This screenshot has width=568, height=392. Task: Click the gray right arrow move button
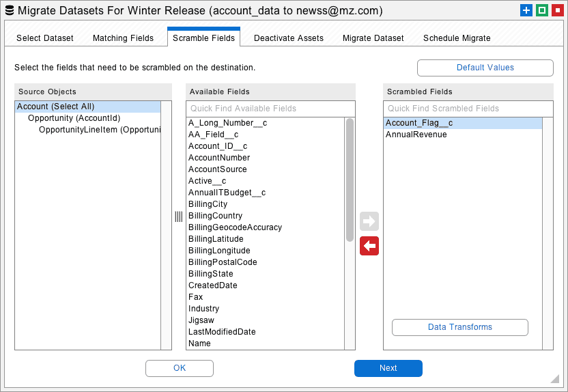(x=369, y=221)
